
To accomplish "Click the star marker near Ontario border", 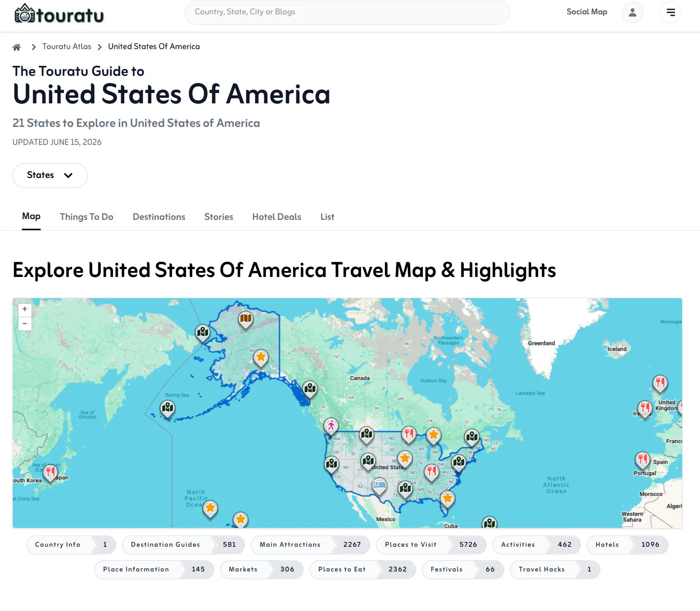I will click(434, 435).
